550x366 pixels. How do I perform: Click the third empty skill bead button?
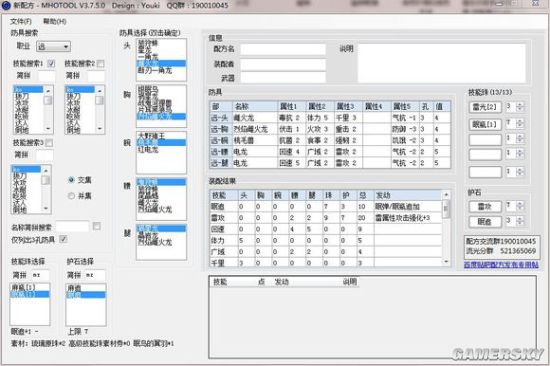point(485,140)
